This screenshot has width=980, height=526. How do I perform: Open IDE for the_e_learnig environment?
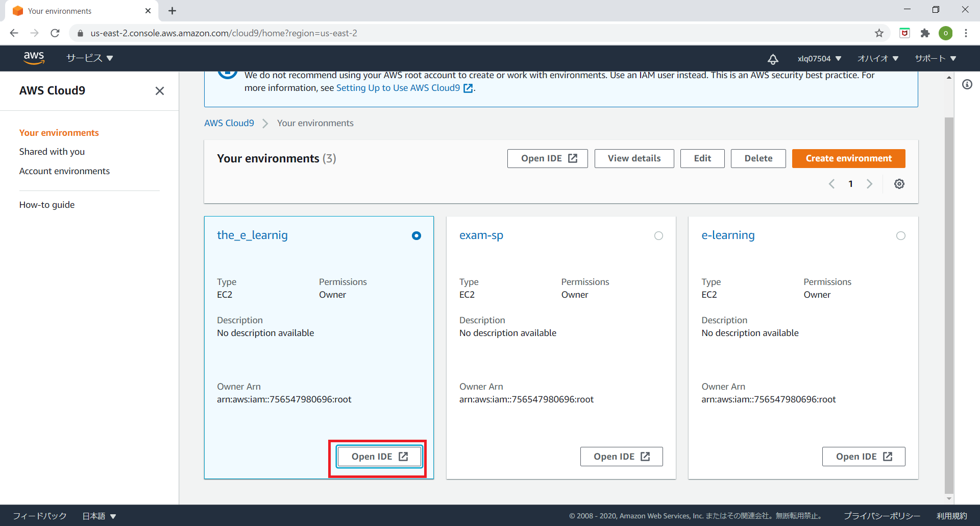[379, 457]
